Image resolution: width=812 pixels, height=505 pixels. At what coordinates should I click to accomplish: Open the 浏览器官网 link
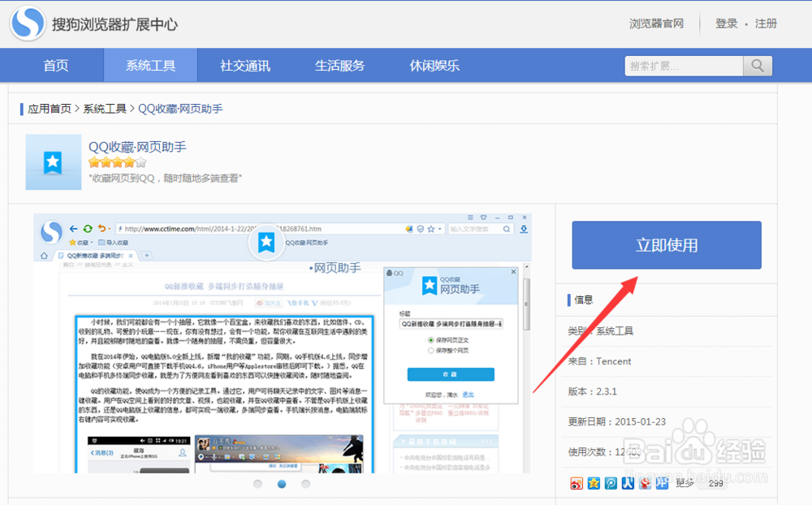[x=656, y=24]
